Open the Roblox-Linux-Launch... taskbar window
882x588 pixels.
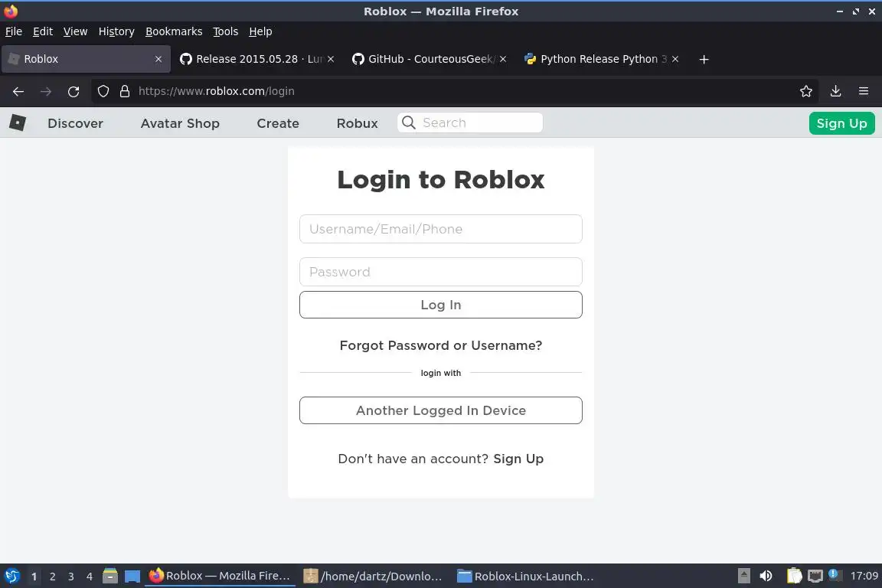point(525,577)
